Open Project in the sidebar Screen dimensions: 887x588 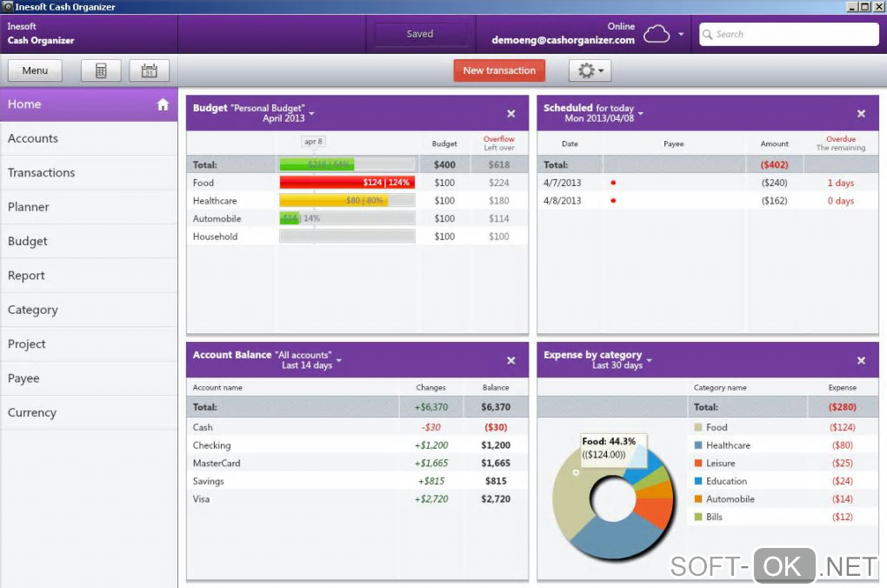point(89,344)
